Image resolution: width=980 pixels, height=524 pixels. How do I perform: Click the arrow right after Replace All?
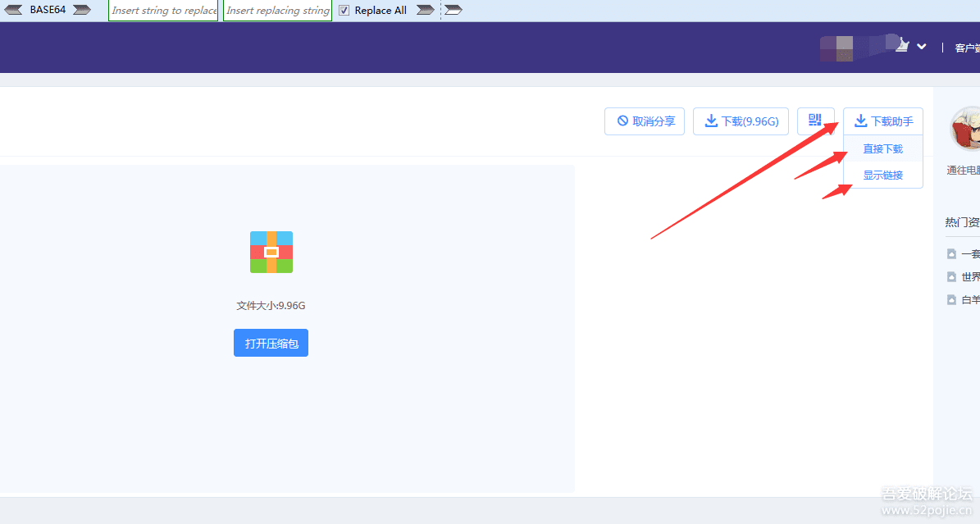[425, 10]
